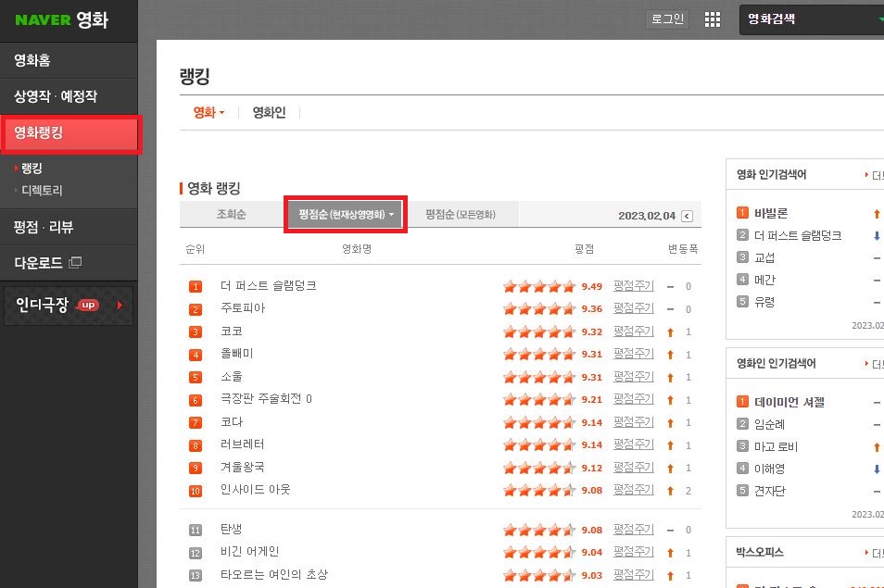Open movie 올빼미

[x=237, y=354]
